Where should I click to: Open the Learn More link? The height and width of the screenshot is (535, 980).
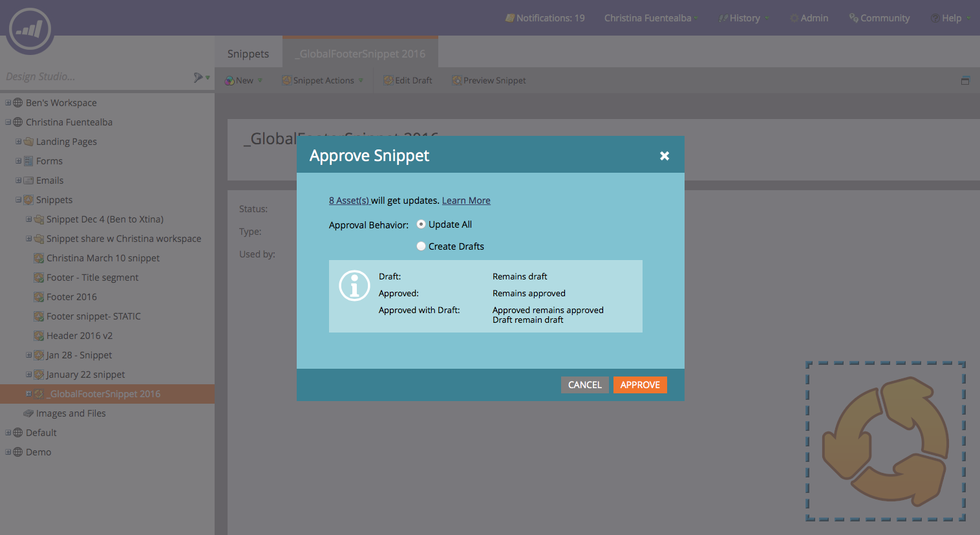pyautogui.click(x=466, y=201)
